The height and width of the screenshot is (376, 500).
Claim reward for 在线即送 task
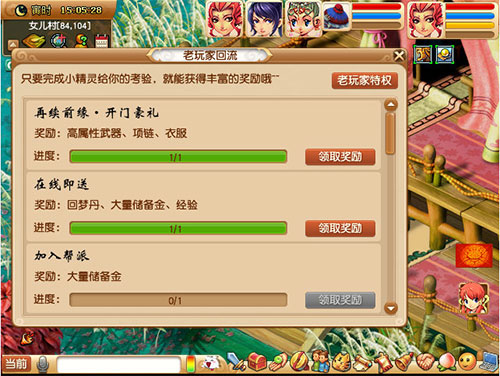coord(340,228)
